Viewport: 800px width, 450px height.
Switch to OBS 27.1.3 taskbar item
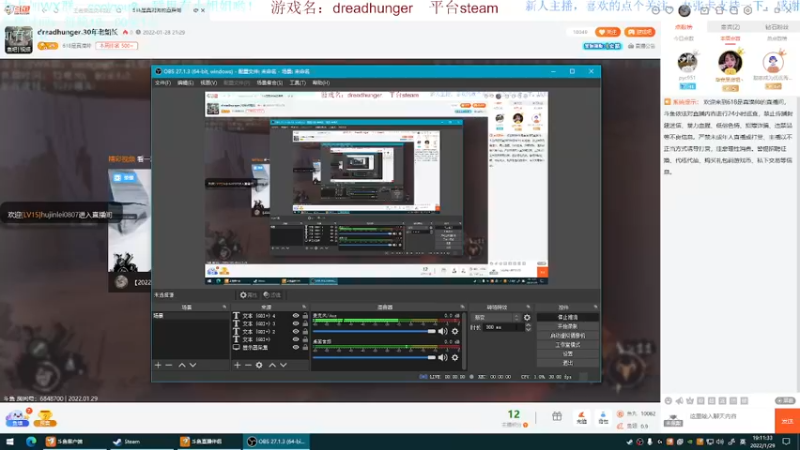click(278, 442)
